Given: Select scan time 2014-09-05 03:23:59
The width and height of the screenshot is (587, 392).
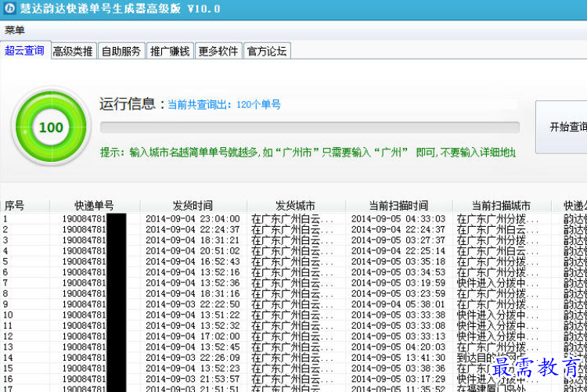Looking at the screenshot, I should tap(398, 293).
